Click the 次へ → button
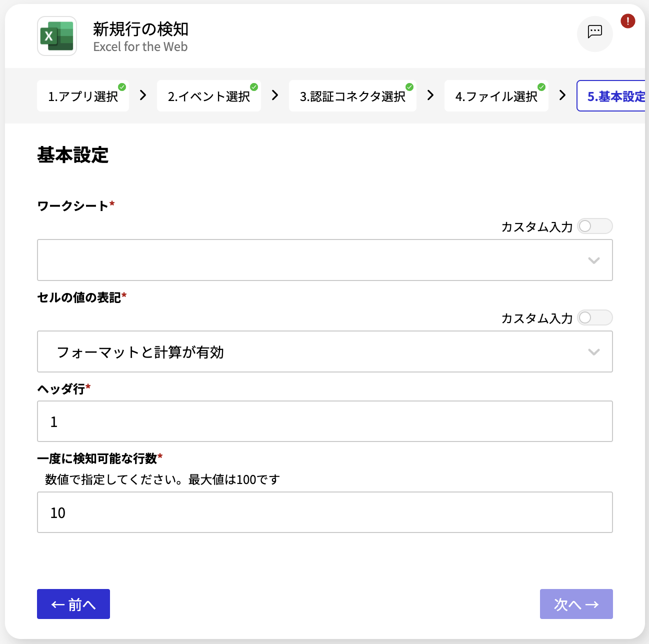Viewport: 649px width, 644px height. 576,604
